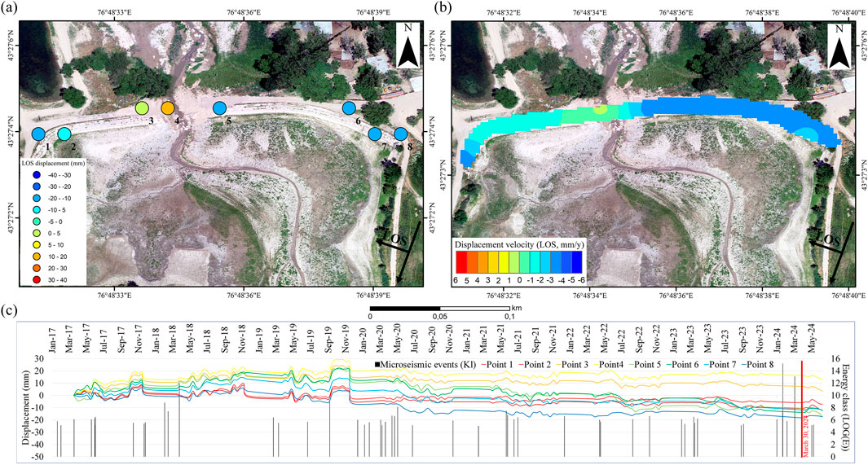
Task: Select measurement point 5 on map (a)
Action: point(220,107)
